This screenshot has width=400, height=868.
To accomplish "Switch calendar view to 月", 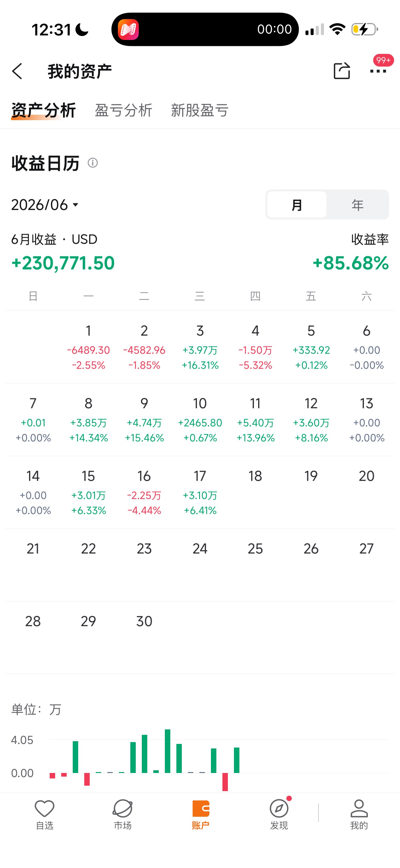I will coord(297,205).
